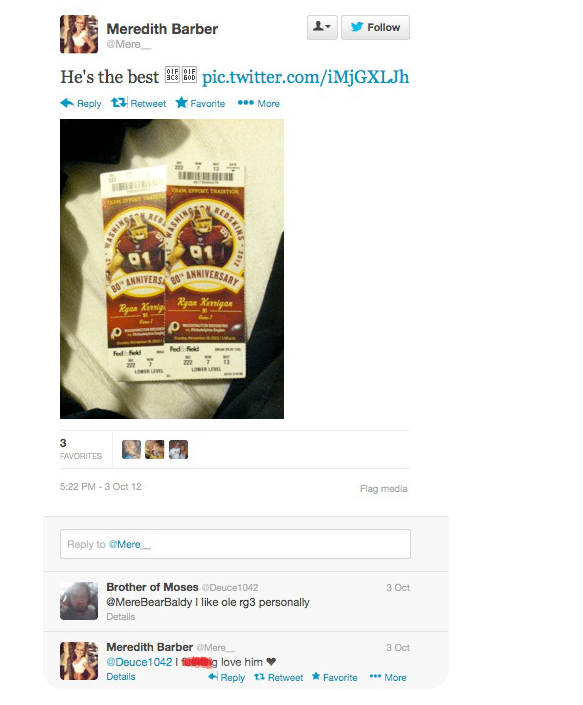Flag media on this tweet
Screen dimensions: 583x705
383,489
